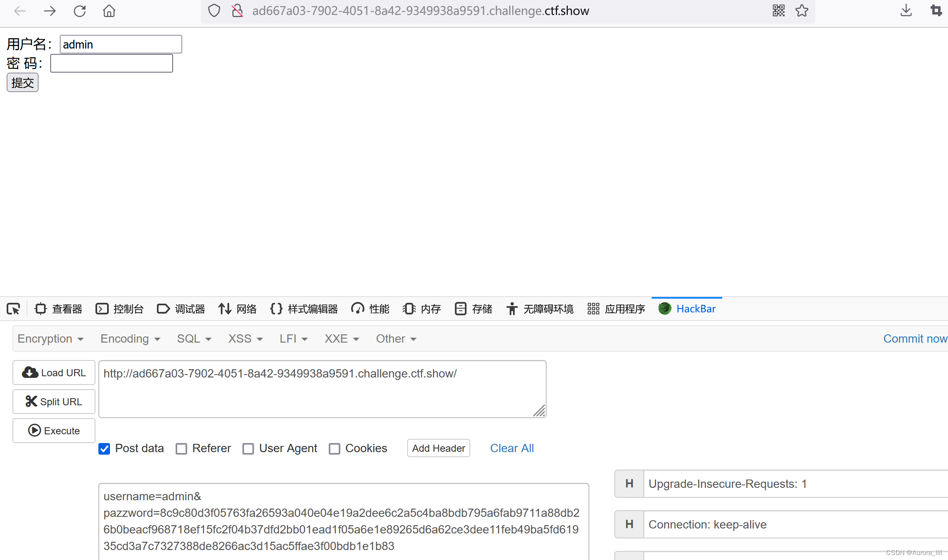The width and height of the screenshot is (948, 560).
Task: Open the XSS tab options
Action: pos(244,338)
